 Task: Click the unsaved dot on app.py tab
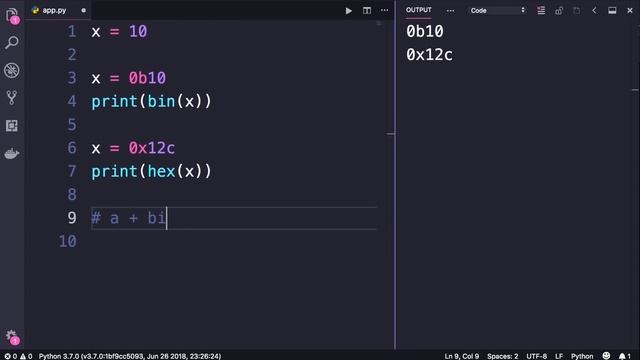coord(83,10)
